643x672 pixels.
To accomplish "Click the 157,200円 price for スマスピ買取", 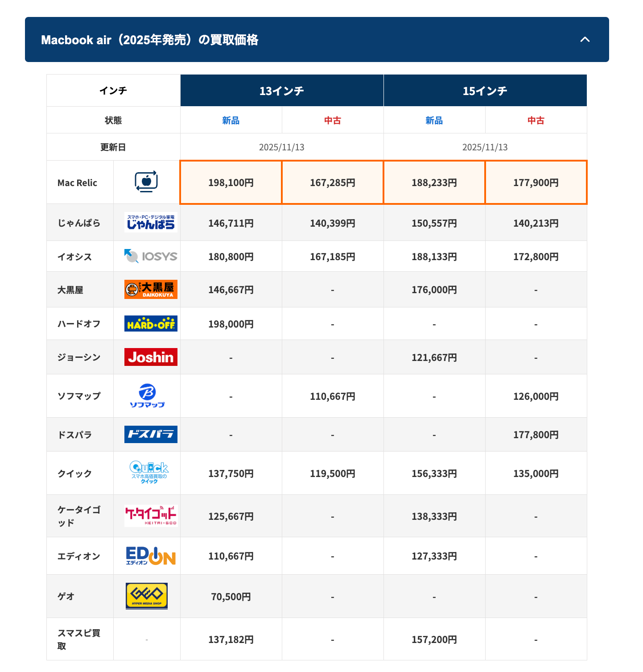I will click(x=434, y=639).
